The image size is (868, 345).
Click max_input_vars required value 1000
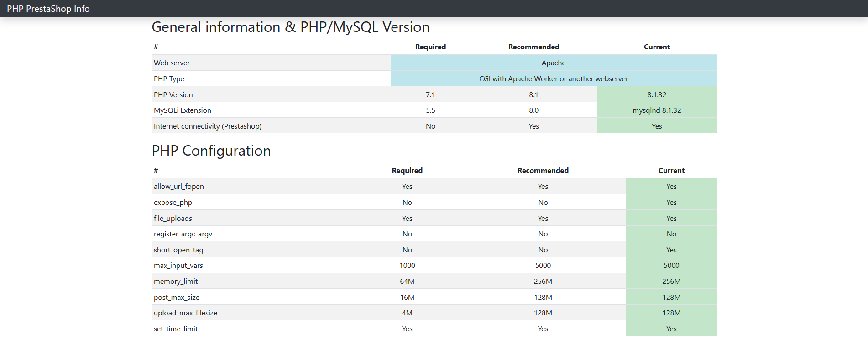click(x=407, y=266)
